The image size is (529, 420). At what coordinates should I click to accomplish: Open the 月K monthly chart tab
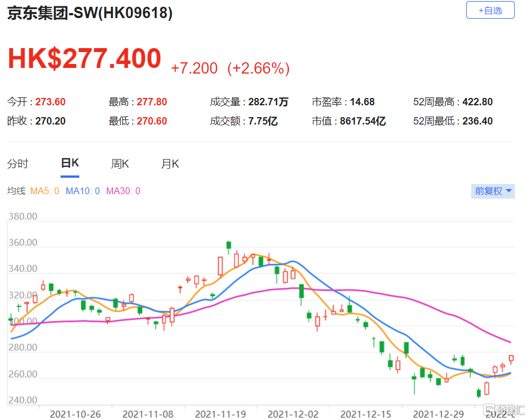click(x=170, y=164)
